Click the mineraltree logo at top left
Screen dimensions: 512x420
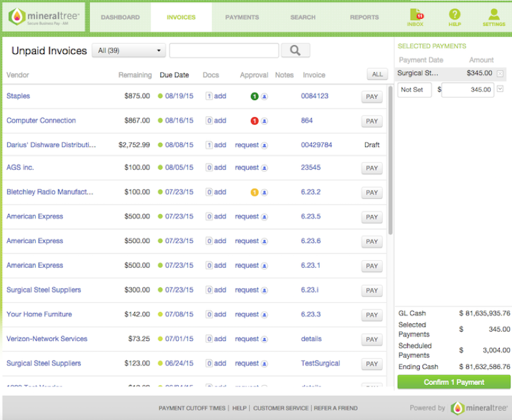coord(44,17)
